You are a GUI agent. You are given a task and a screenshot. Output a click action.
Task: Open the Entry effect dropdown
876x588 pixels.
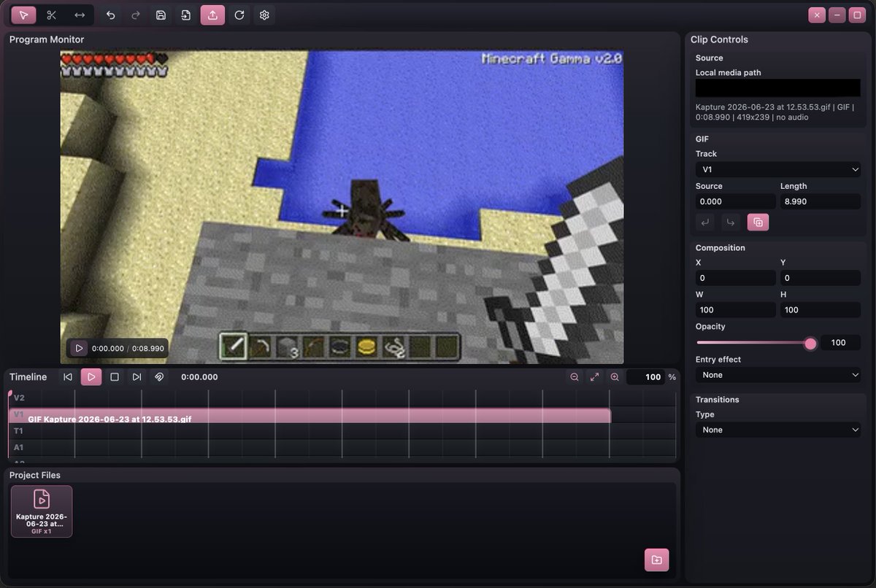coord(777,375)
